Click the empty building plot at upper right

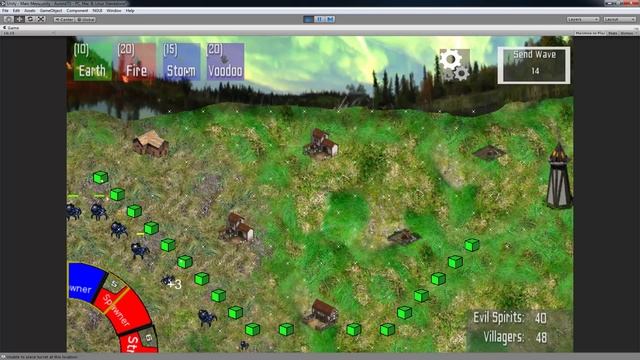(489, 153)
